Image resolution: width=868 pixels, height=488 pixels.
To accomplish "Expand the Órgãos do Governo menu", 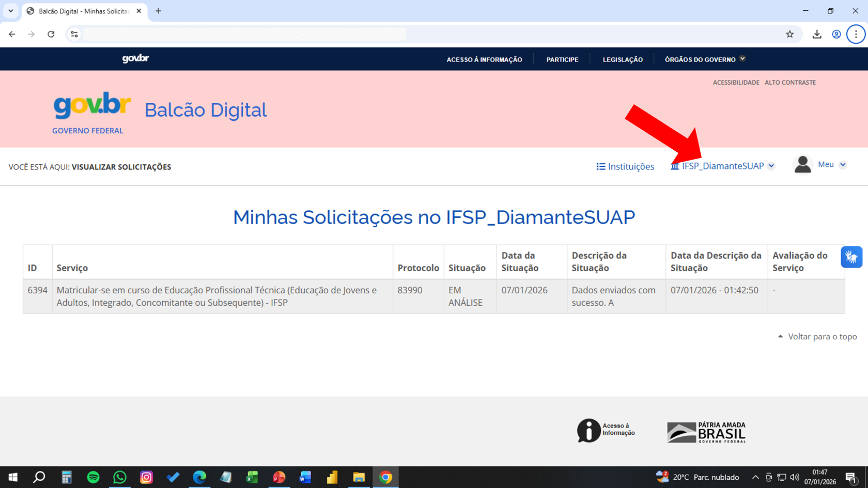I will 743,58.
